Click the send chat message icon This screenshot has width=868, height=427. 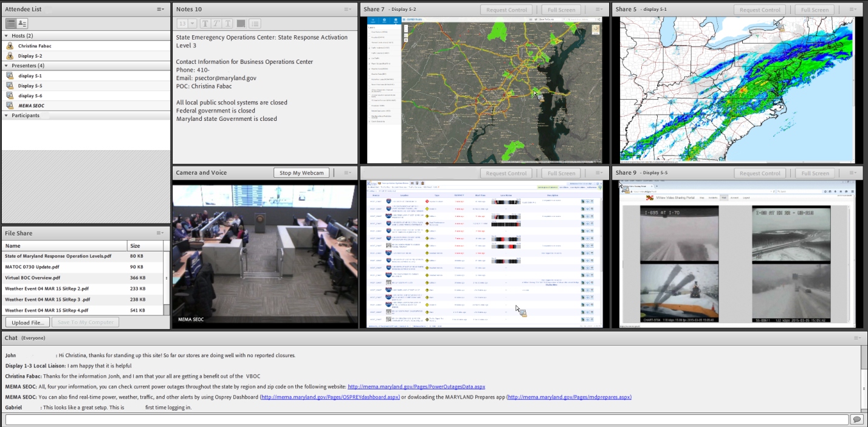coord(856,420)
